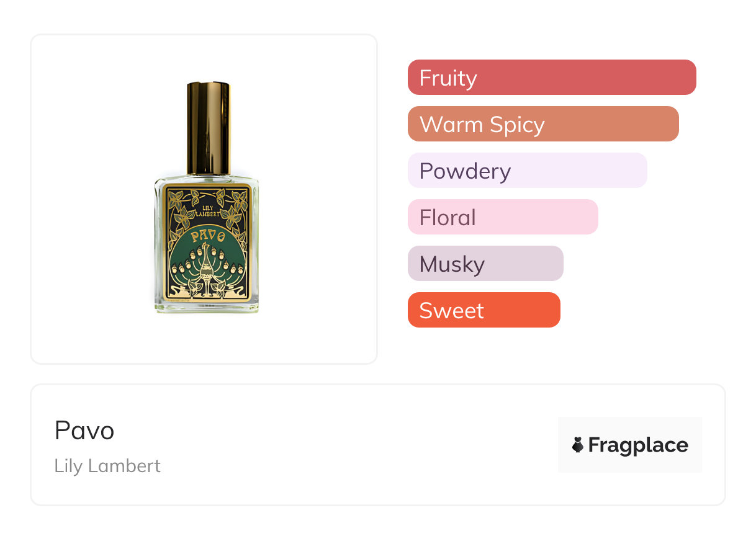The image size is (756, 536).
Task: Click the Pavo fragrance title
Action: point(84,431)
